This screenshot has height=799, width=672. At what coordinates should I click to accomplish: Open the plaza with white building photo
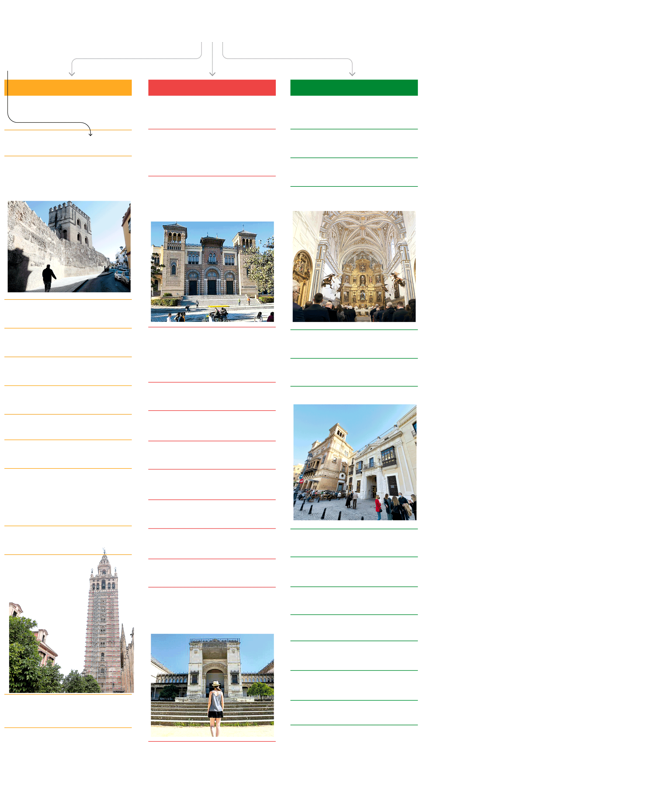(x=355, y=462)
